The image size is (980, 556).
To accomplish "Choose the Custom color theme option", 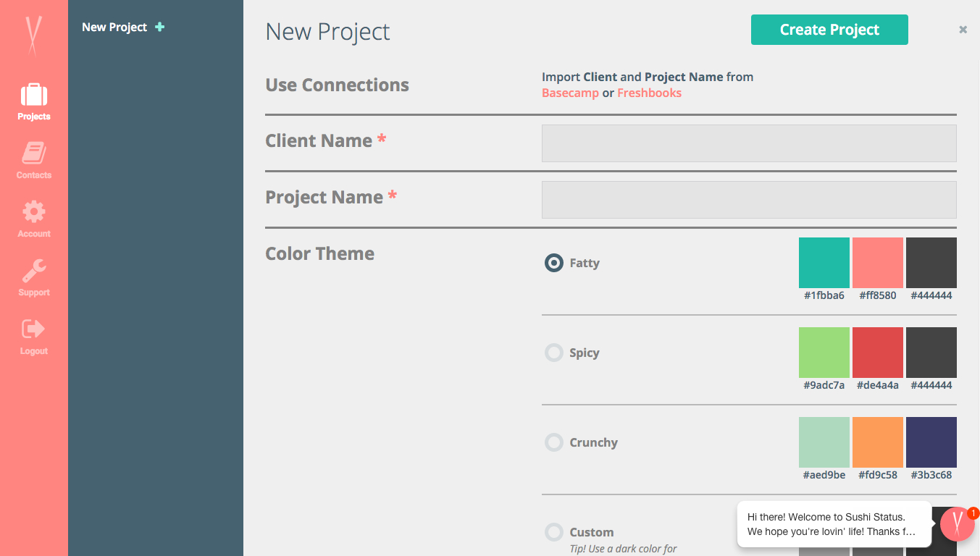I will [x=553, y=531].
